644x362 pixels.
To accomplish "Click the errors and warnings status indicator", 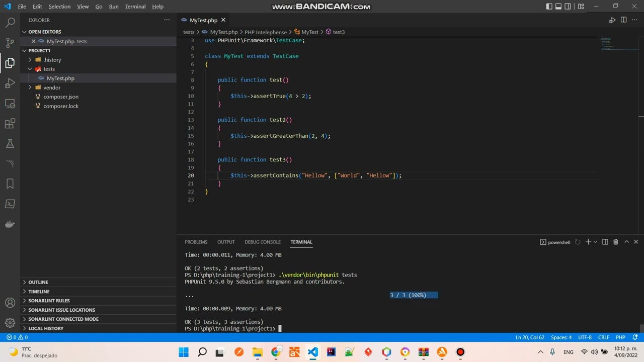I will [17, 337].
